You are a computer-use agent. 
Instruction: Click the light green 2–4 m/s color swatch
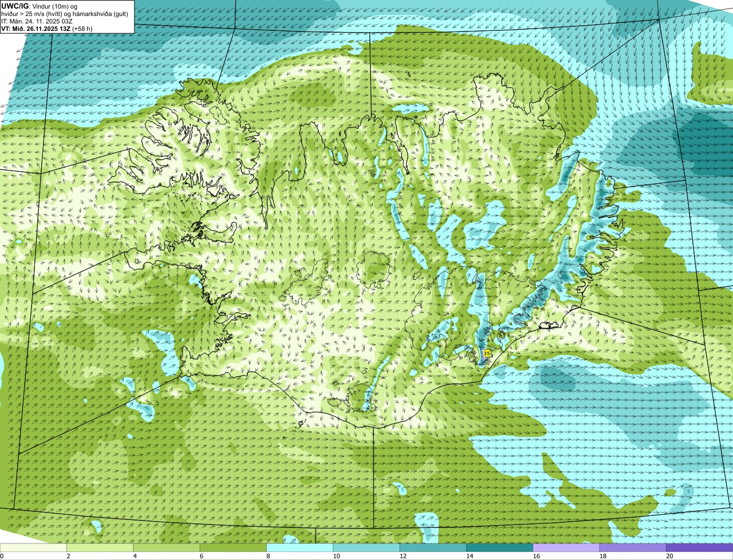100,548
